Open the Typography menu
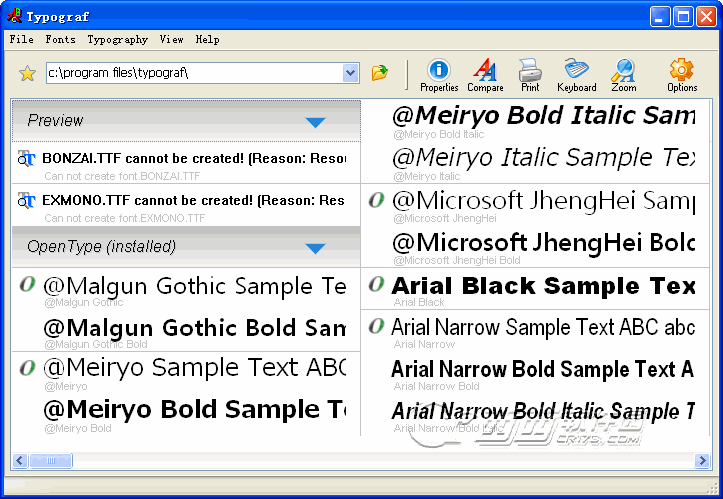723x499 pixels. pyautogui.click(x=118, y=40)
